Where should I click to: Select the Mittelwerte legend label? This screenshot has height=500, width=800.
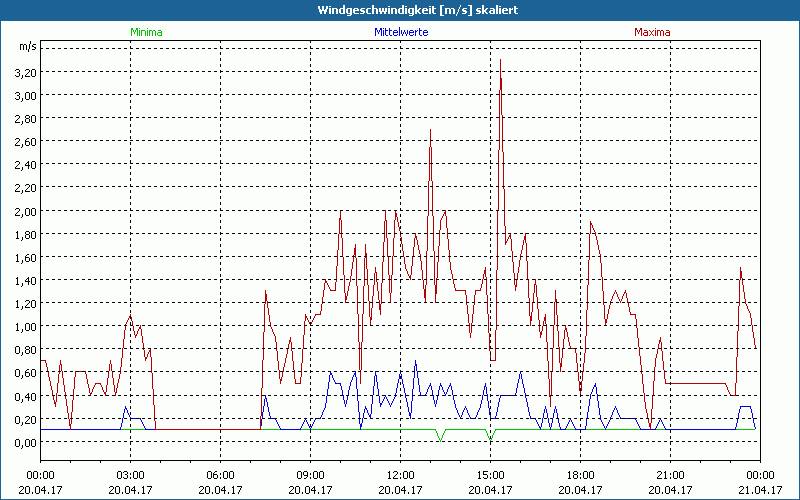[400, 32]
